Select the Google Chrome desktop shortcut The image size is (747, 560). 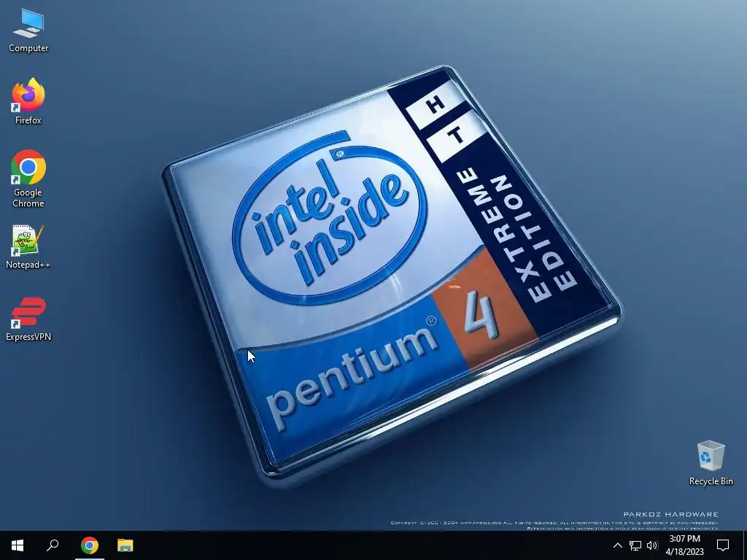[x=28, y=179]
